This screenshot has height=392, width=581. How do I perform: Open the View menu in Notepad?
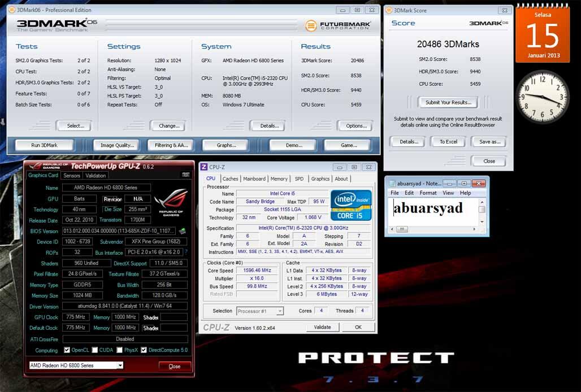[x=448, y=193]
